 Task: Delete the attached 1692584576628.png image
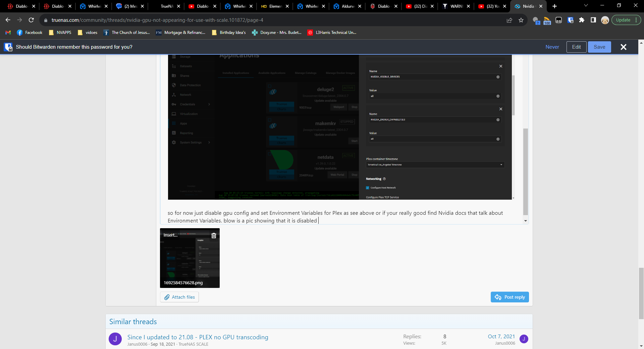pyautogui.click(x=214, y=236)
